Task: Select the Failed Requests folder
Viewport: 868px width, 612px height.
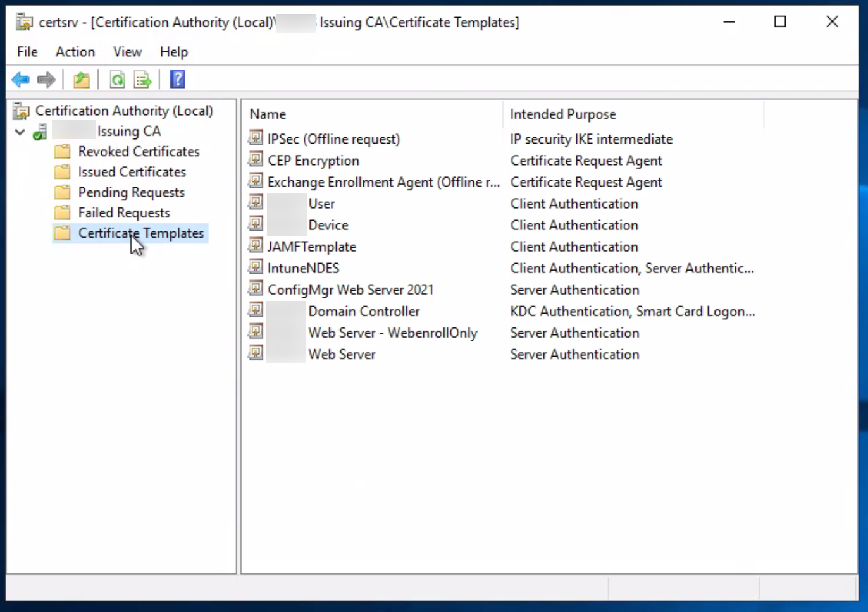Action: [x=124, y=213]
